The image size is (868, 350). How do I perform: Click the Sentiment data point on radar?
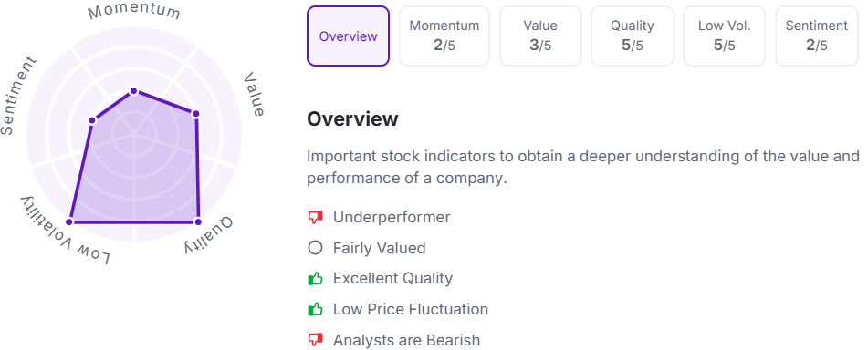pyautogui.click(x=92, y=120)
